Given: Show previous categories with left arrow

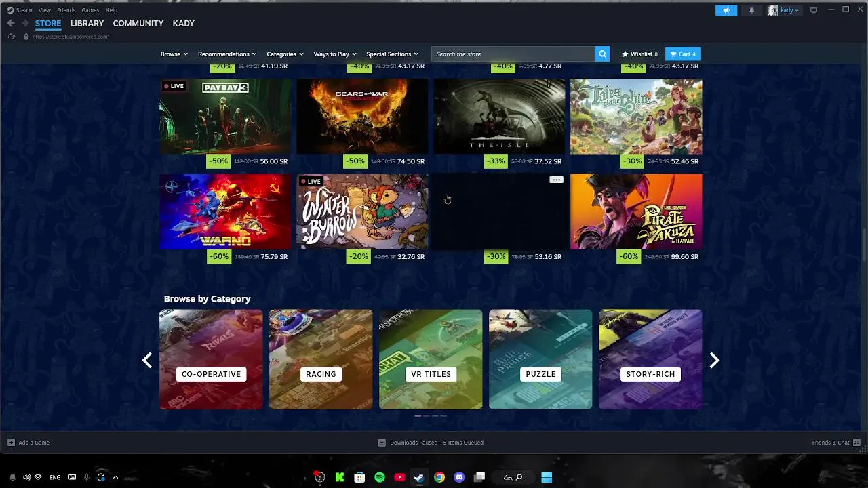Looking at the screenshot, I should click(146, 361).
